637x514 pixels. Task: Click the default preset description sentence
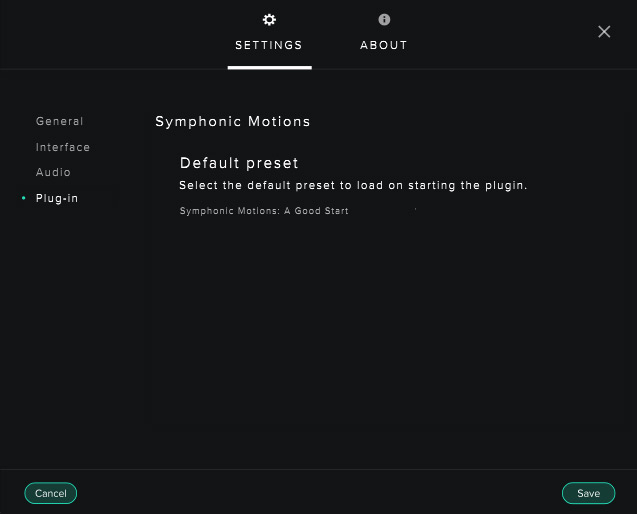(353, 186)
